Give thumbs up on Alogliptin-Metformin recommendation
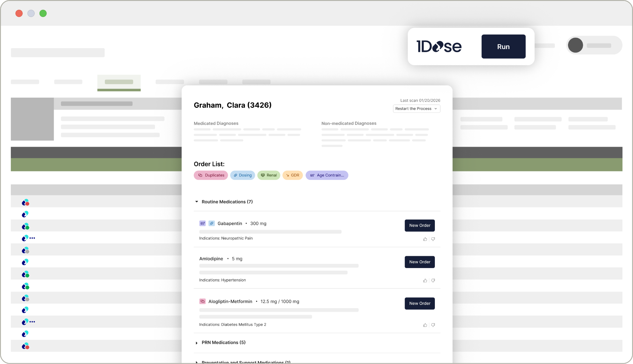633x364 pixels. (x=425, y=325)
